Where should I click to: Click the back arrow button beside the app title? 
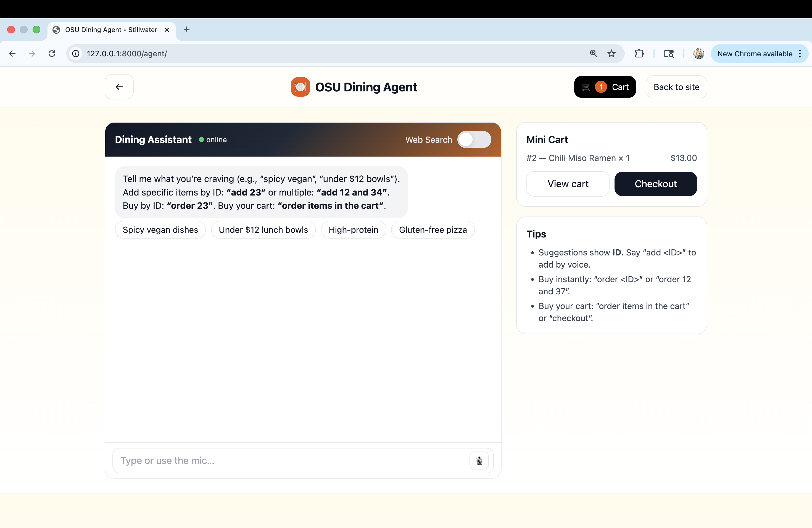[x=119, y=87]
